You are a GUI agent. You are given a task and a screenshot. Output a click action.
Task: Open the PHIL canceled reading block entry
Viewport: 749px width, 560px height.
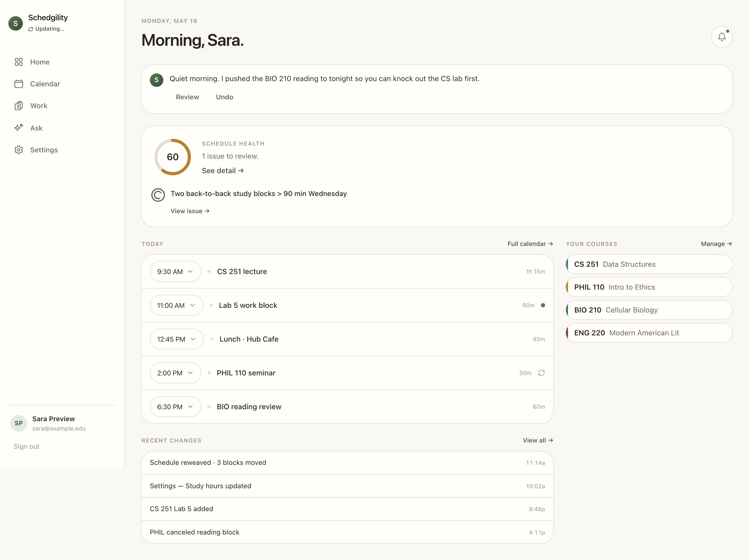tap(347, 532)
